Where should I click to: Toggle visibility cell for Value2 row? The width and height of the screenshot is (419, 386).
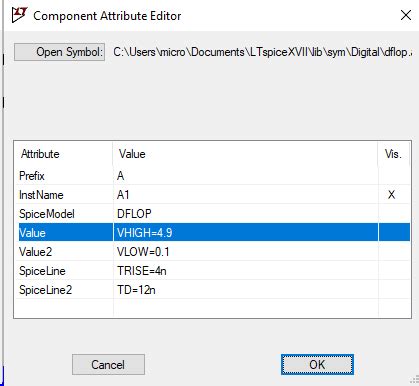point(394,252)
